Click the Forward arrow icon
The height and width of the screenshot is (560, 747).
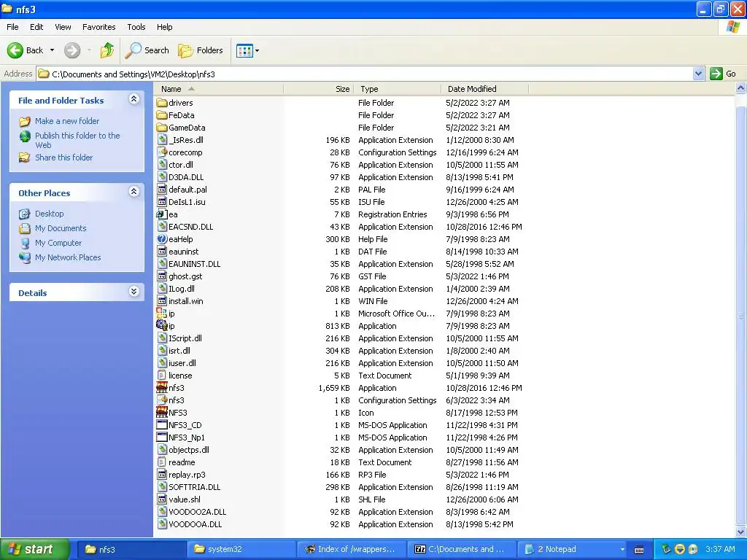point(72,50)
